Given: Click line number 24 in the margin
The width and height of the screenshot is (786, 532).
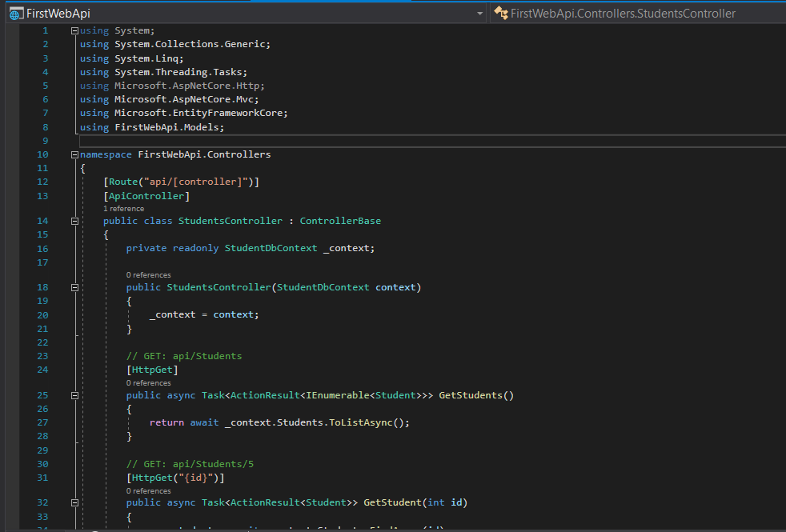Looking at the screenshot, I should pos(43,369).
